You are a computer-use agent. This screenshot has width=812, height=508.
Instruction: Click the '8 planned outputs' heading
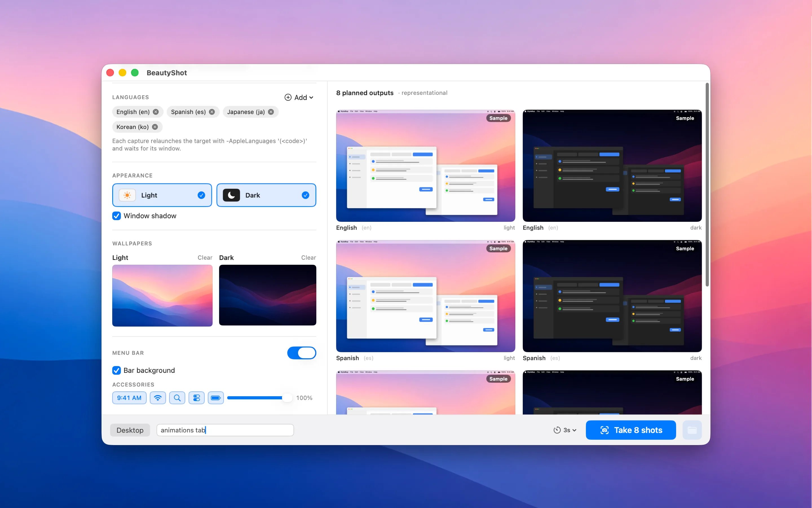tap(365, 93)
